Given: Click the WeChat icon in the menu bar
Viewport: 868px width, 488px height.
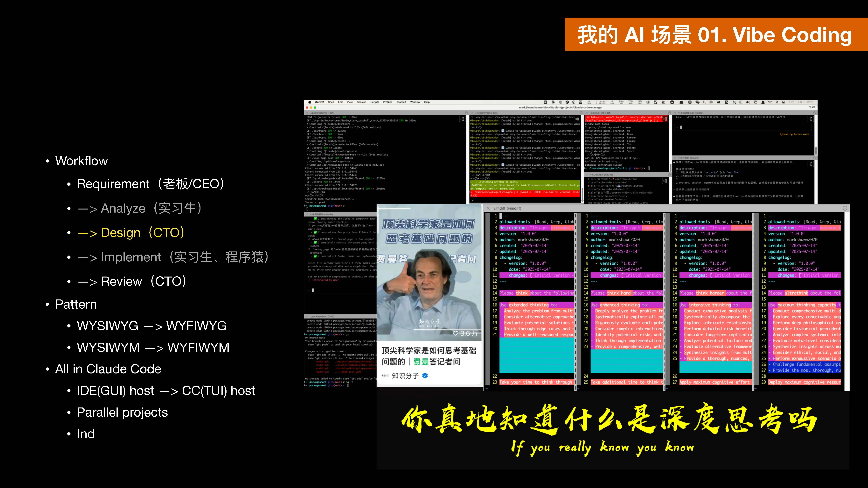Looking at the screenshot, I should pos(697,102).
